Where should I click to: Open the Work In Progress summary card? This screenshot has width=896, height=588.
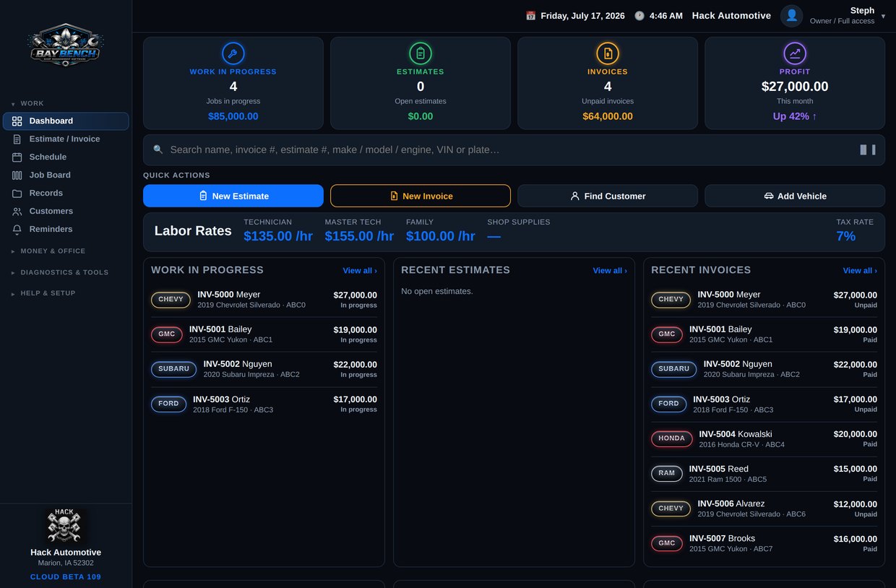233,83
